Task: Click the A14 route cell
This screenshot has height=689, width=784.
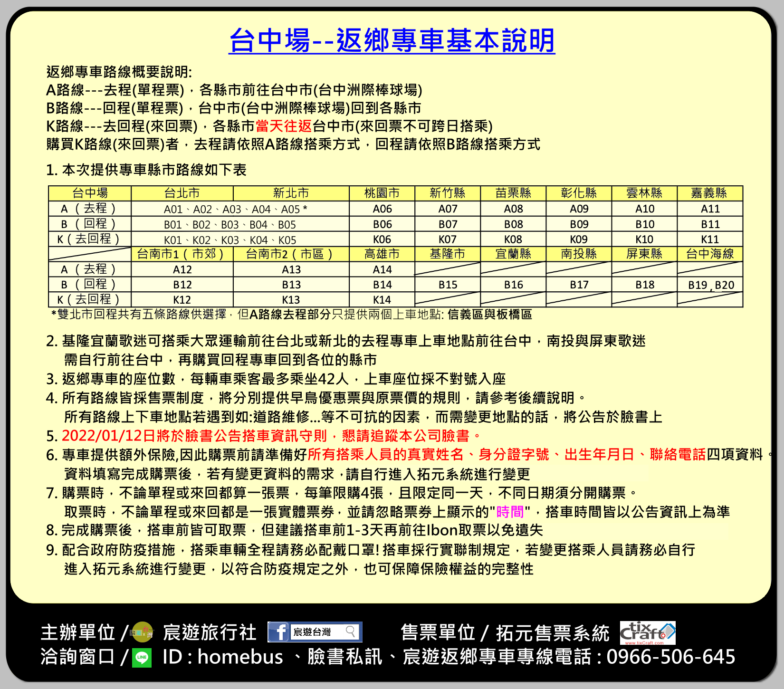Action: (x=382, y=269)
